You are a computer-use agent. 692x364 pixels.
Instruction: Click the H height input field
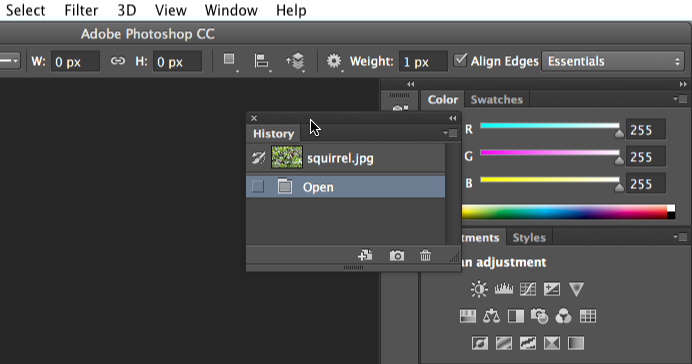[177, 61]
